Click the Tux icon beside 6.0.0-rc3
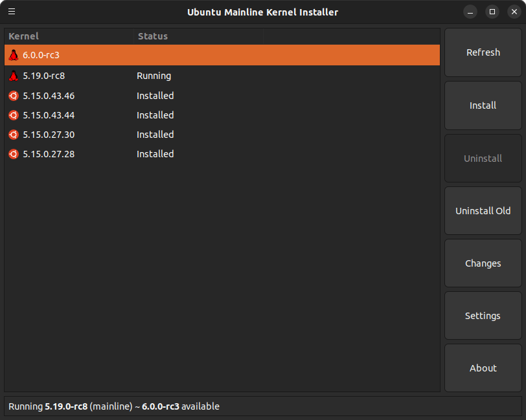The height and width of the screenshot is (420, 526). 14,55
